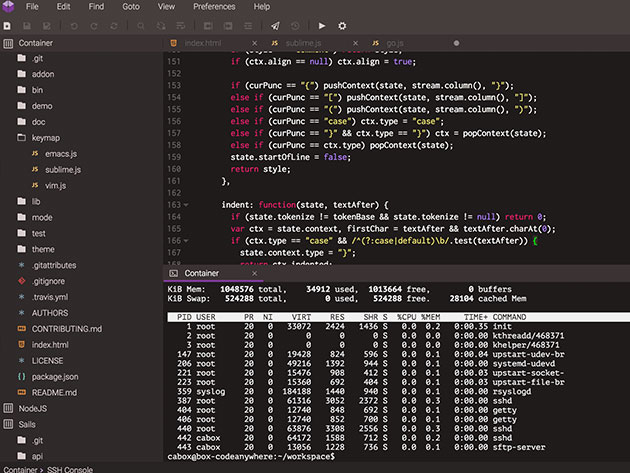Toggle the fold arrow at line 166
Image resolution: width=630 pixels, height=473 pixels.
point(186,241)
